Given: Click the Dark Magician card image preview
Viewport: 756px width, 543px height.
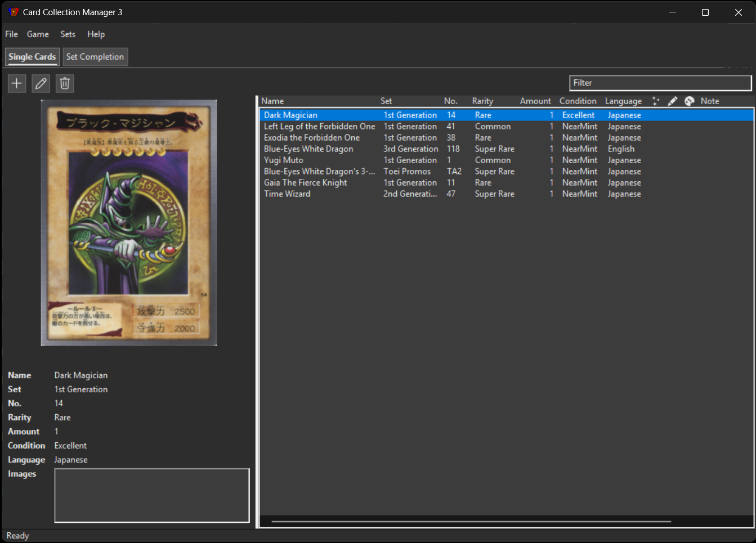Looking at the screenshot, I should (x=129, y=223).
